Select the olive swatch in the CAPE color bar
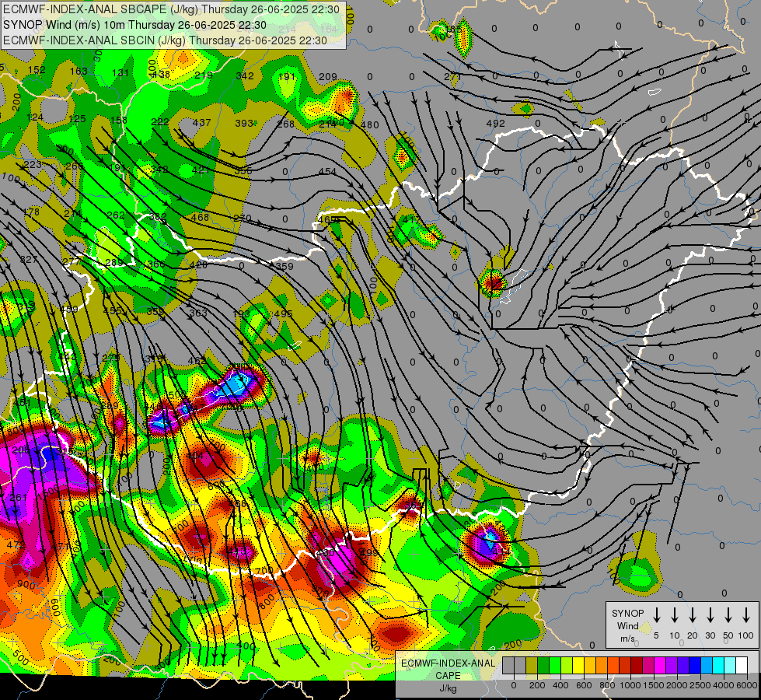The height and width of the screenshot is (700, 761). (x=532, y=666)
